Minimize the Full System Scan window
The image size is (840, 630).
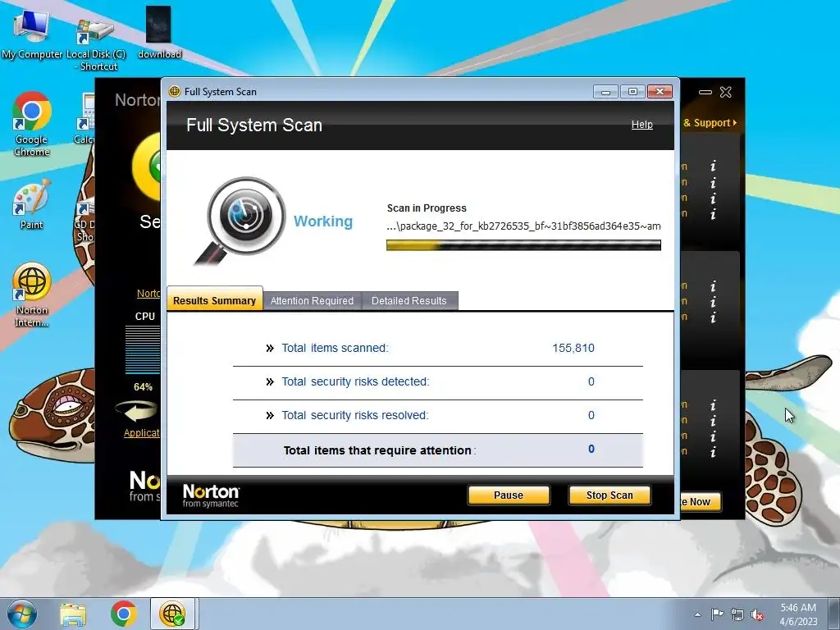pyautogui.click(x=605, y=92)
